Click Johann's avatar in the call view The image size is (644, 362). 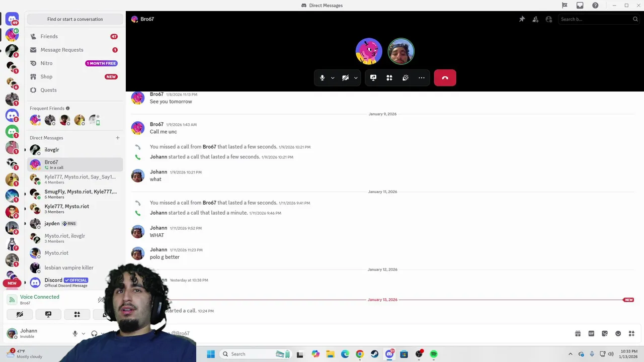(x=401, y=51)
